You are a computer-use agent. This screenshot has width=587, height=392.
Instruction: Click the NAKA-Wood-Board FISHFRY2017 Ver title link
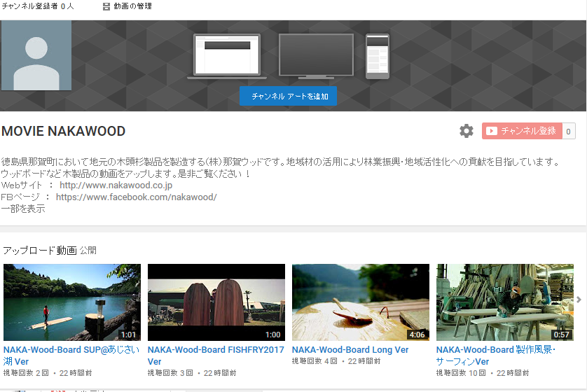pos(216,356)
